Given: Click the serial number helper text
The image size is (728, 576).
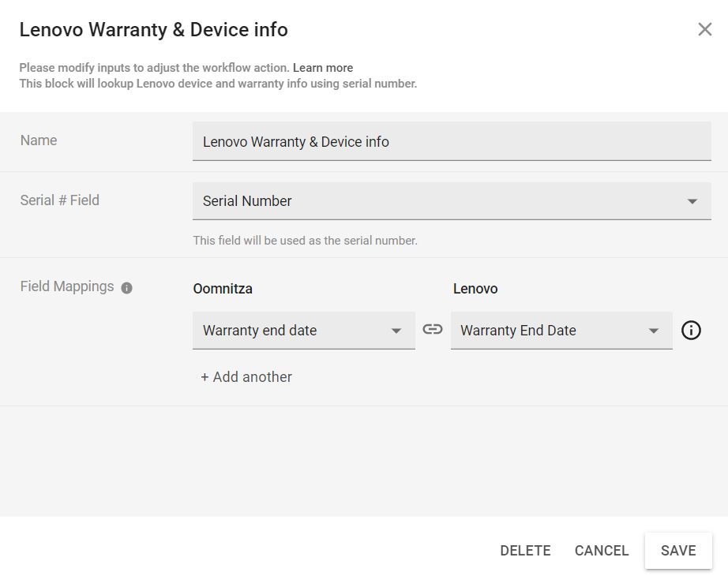Looking at the screenshot, I should (x=305, y=241).
